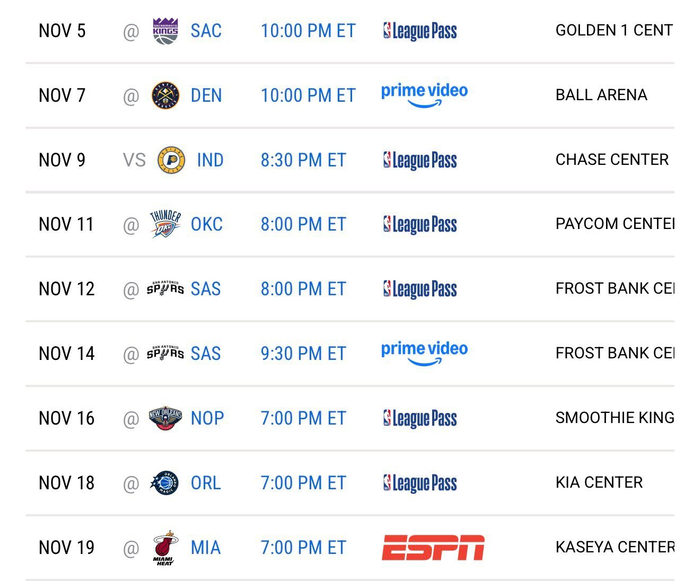This screenshot has width=700, height=581.
Task: Click the Sacramento Kings team logo
Action: [165, 31]
